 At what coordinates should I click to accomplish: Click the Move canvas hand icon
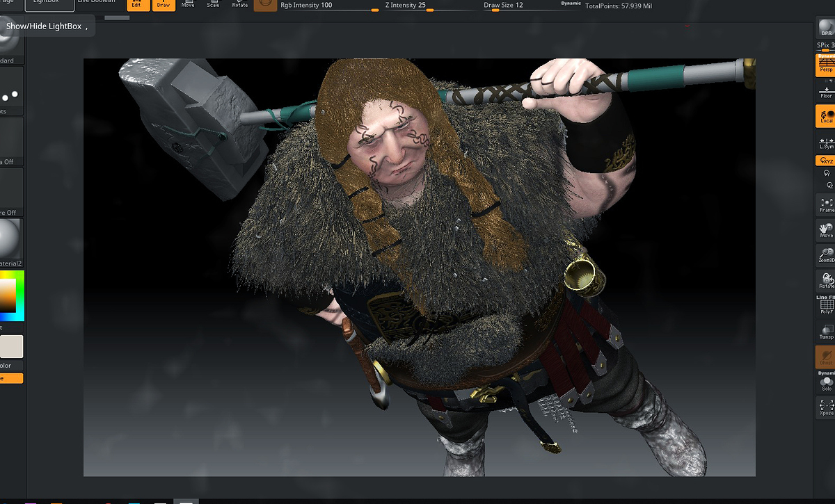click(826, 230)
